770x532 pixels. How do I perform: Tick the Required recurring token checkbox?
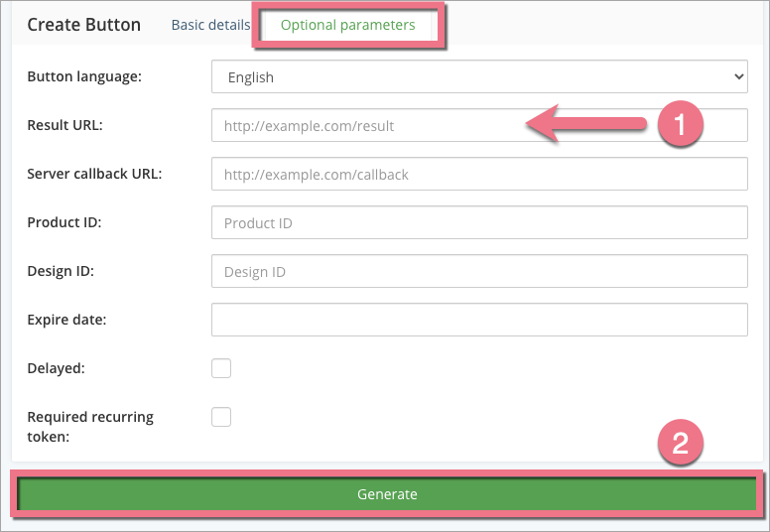point(221,417)
